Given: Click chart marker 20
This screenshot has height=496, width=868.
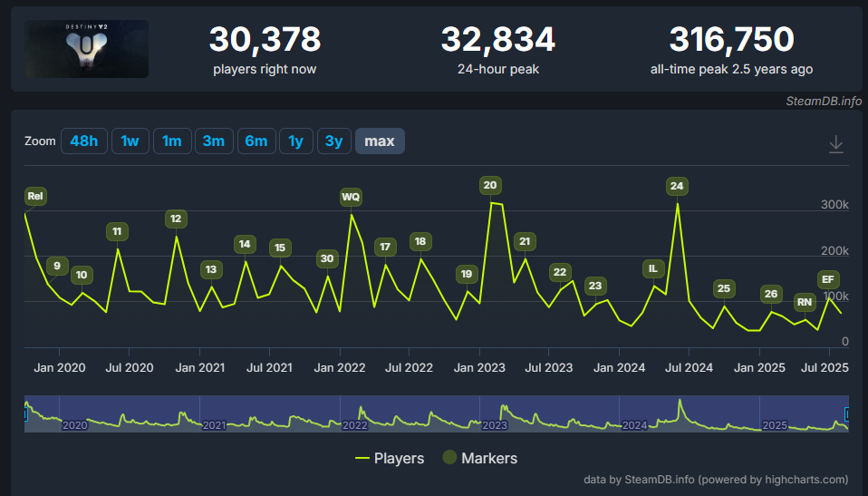Looking at the screenshot, I should tap(490, 185).
